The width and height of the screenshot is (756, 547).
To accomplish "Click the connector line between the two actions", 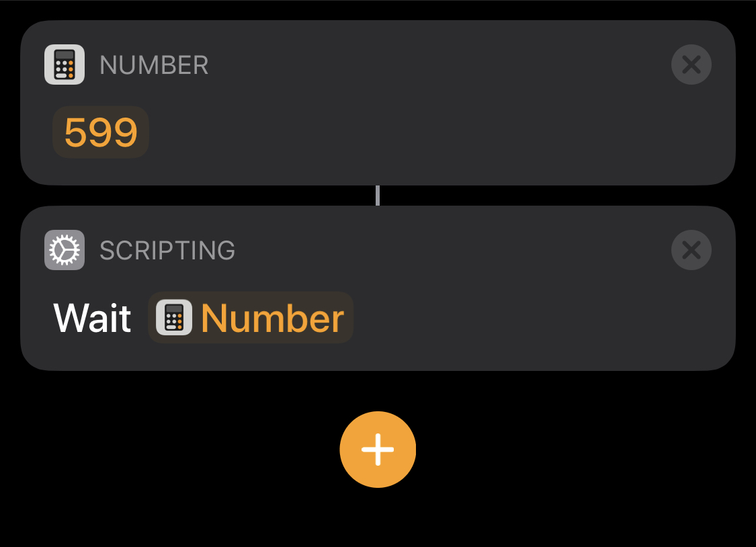I will tap(378, 196).
